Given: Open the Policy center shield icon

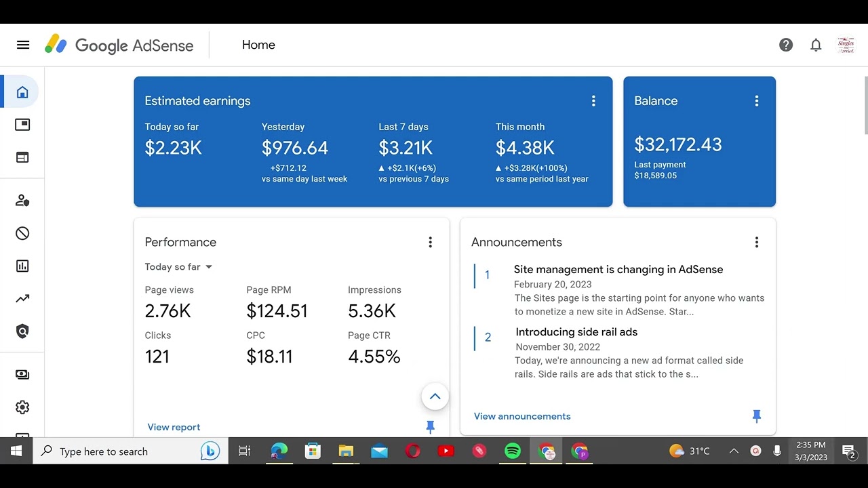Looking at the screenshot, I should 22,331.
